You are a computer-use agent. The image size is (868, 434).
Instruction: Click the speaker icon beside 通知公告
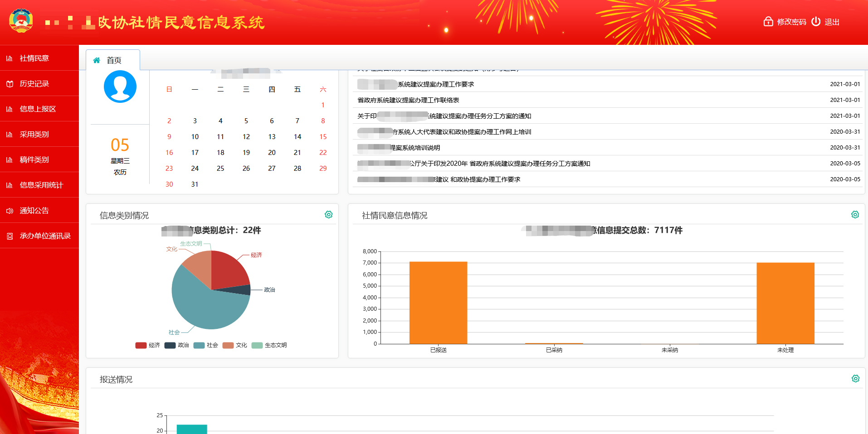tap(9, 210)
